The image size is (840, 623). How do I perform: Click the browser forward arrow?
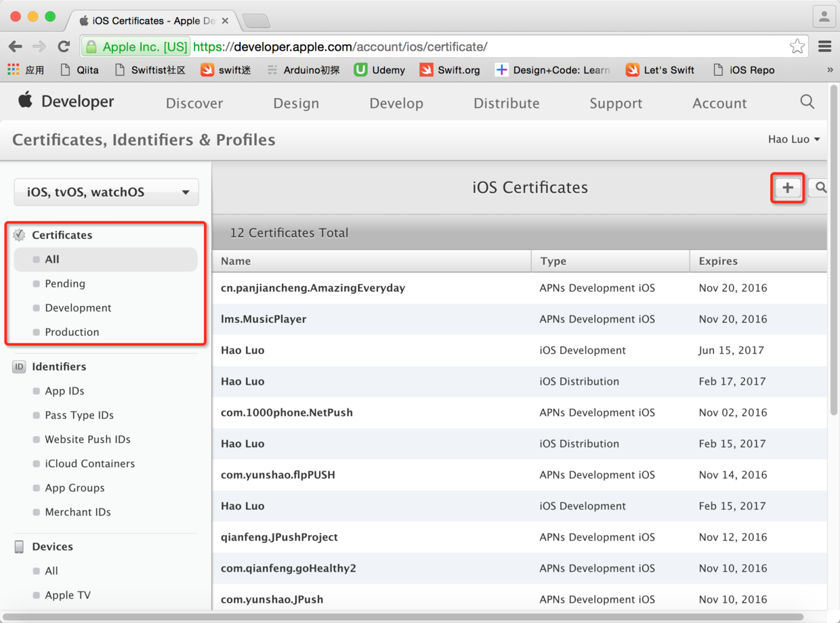coord(39,47)
